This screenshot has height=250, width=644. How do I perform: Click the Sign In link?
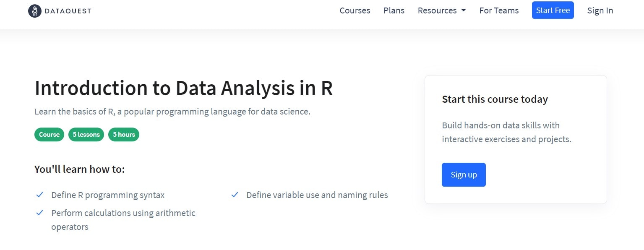coord(600,10)
